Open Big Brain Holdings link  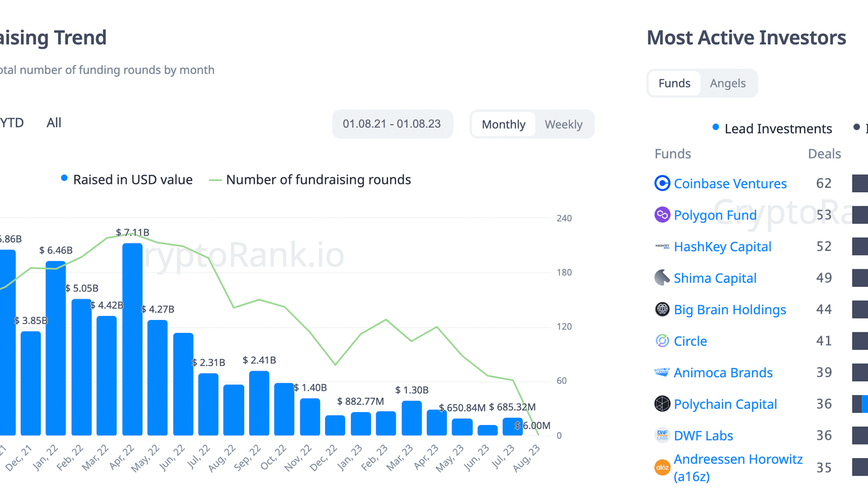point(730,310)
